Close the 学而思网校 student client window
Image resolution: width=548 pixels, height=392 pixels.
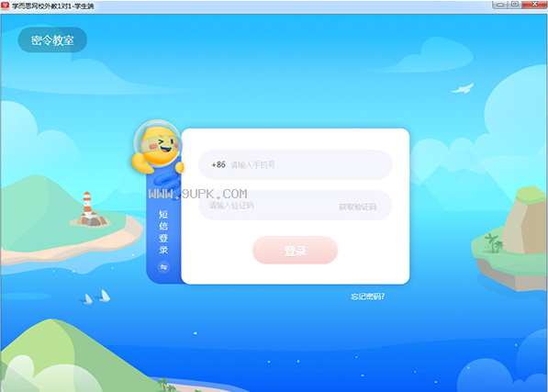pos(534,5)
